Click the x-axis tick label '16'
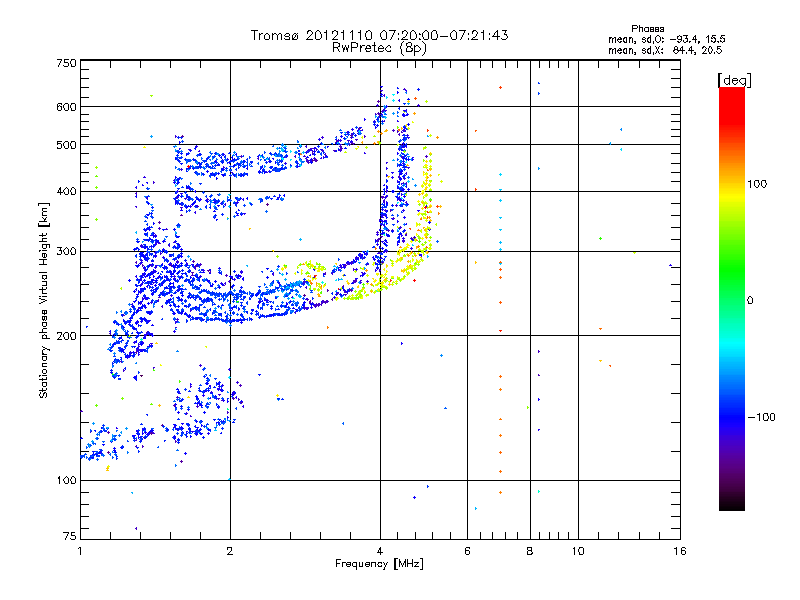 [x=680, y=551]
